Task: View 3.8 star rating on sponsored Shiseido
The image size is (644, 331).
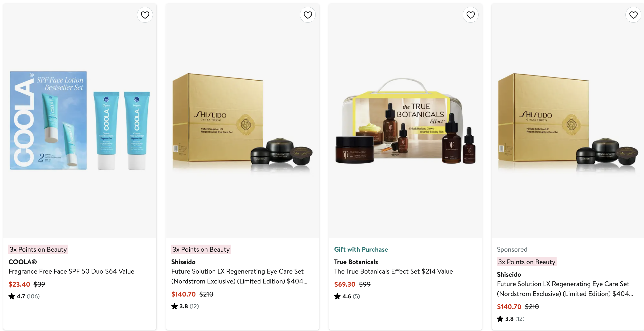Action: (511, 319)
